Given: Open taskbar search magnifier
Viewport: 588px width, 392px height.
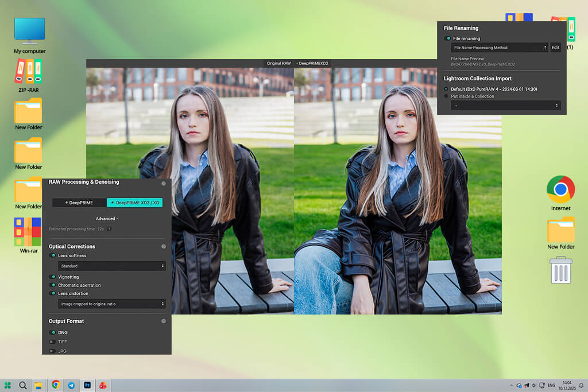Looking at the screenshot, I should (x=23, y=385).
